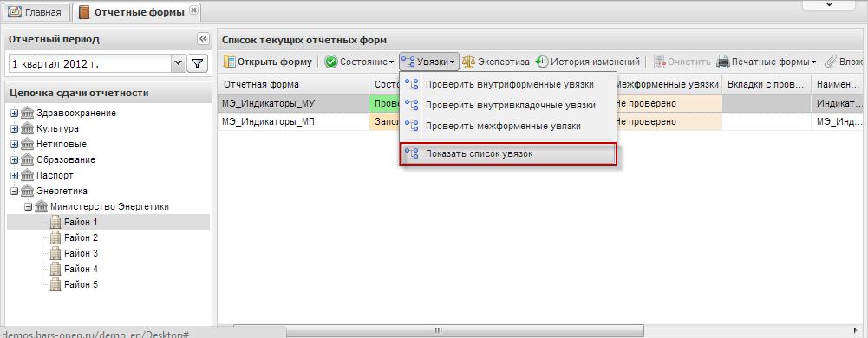Screen dimensions: 868x338
Task: Click the Район 2 building icon
Action: tap(55, 237)
